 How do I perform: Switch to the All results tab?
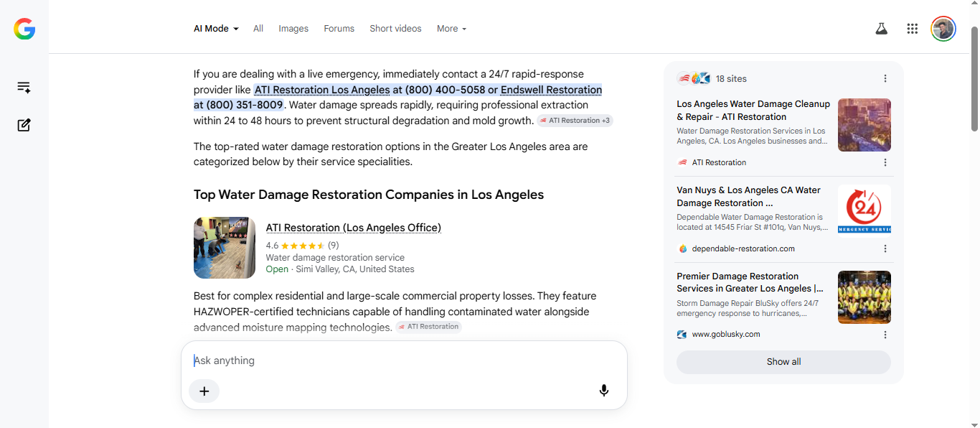[258, 29]
